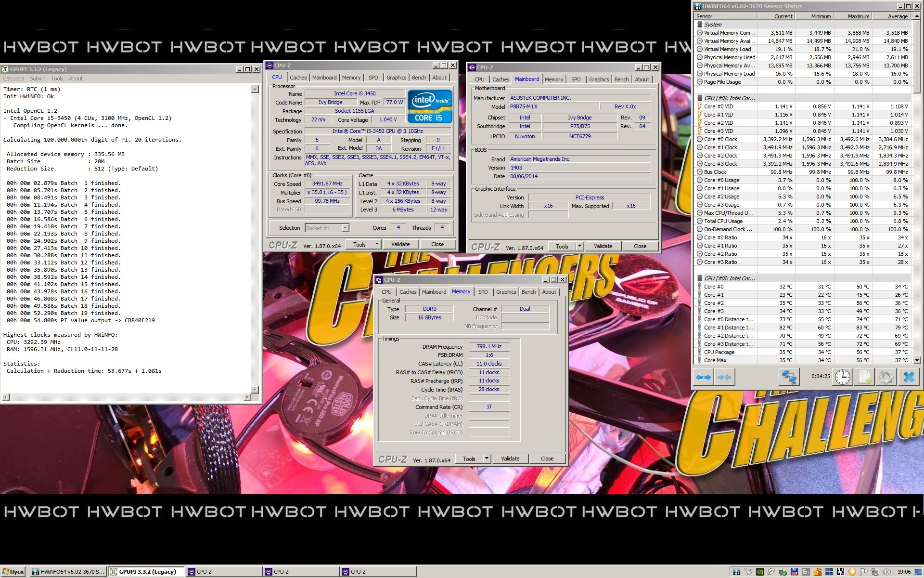This screenshot has height=578, width=924.
Task: Click the HWiNFO System group disk icon
Action: pos(699,25)
